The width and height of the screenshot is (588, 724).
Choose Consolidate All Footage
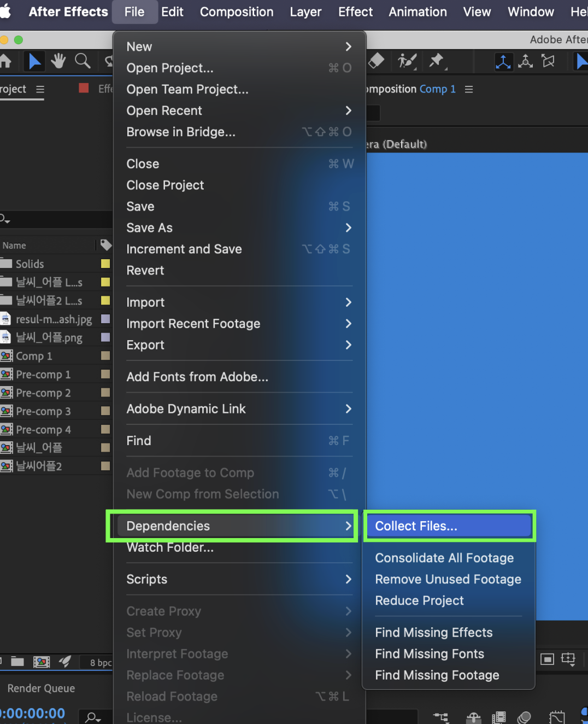(x=448, y=558)
